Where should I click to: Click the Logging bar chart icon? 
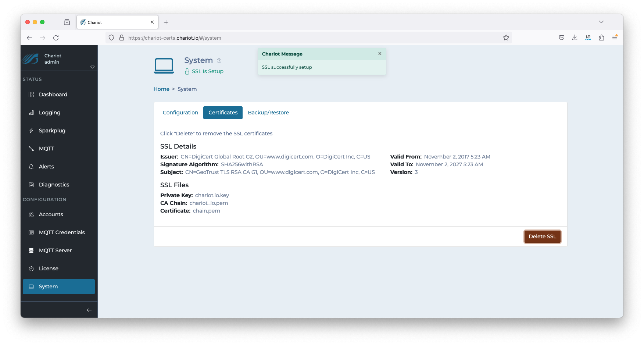coord(31,113)
